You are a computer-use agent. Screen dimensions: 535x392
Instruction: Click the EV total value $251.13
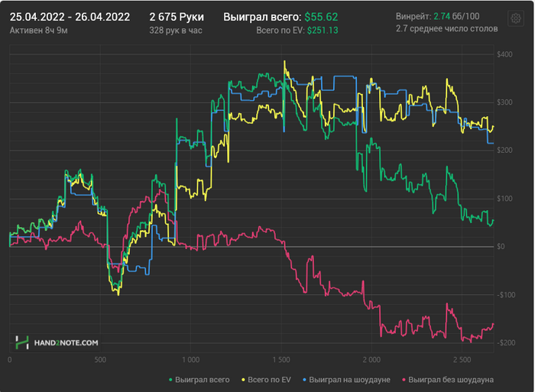point(323,31)
